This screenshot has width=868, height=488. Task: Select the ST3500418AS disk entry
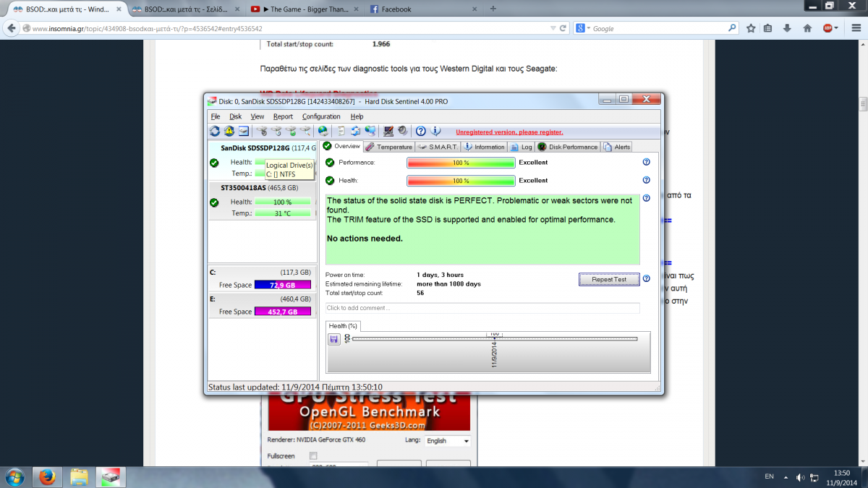tap(262, 200)
